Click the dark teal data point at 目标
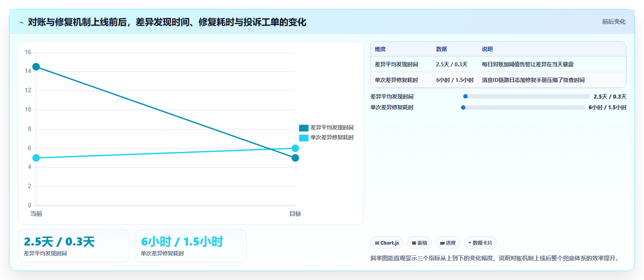Viewport: 644px width, 280px height. (295, 158)
